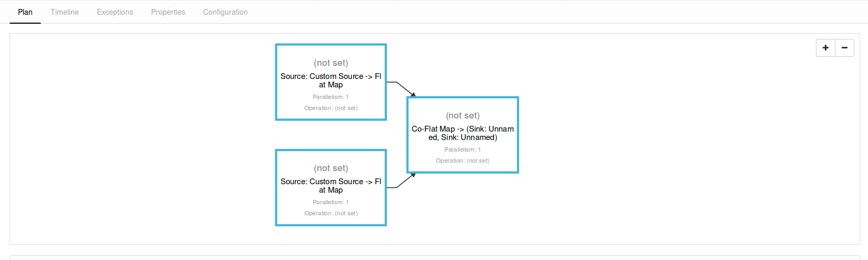Click the lower source node's "at Map" text
868x260 pixels.
pyautogui.click(x=331, y=191)
